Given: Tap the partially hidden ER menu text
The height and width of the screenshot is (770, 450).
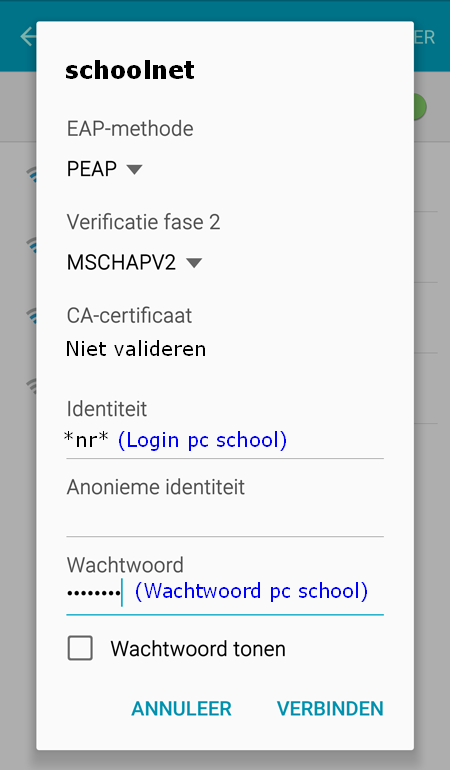Looking at the screenshot, I should point(424,37).
